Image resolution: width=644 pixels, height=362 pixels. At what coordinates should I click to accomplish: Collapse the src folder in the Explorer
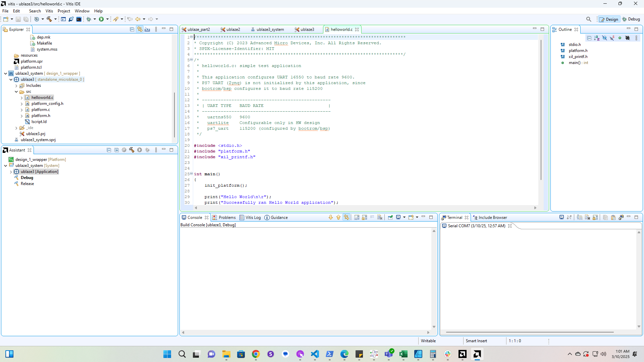pyautogui.click(x=16, y=92)
